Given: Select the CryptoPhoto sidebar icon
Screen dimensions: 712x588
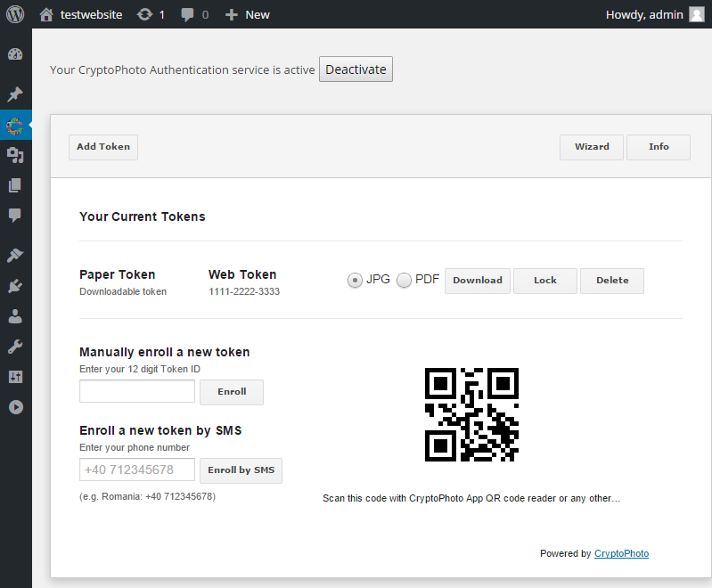Looking at the screenshot, I should tap(15, 126).
